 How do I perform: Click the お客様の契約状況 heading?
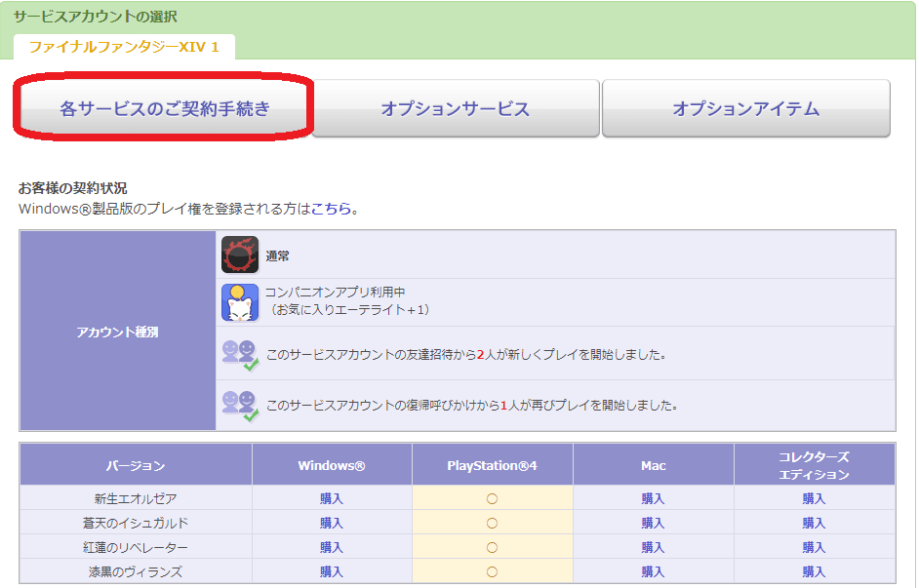click(72, 188)
